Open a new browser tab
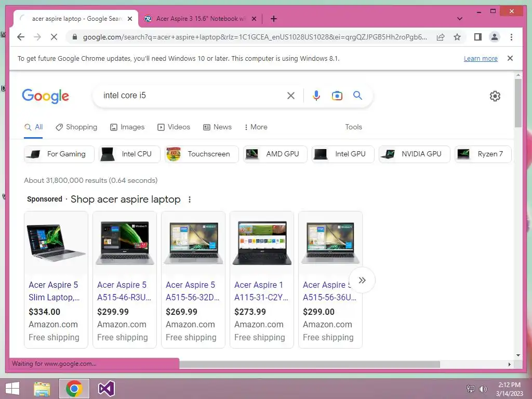 click(x=274, y=19)
